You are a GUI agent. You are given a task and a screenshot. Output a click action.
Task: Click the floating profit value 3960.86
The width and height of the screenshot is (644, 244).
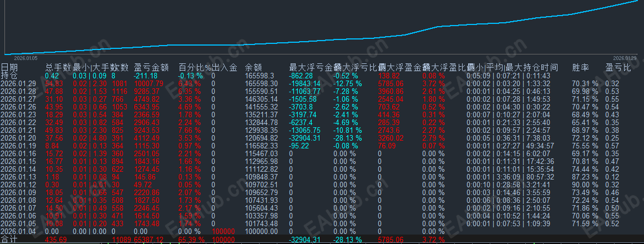click(x=392, y=91)
